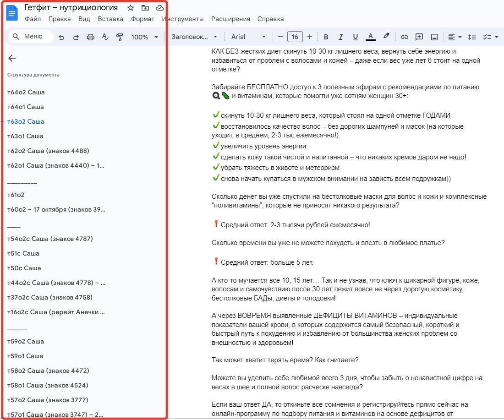
Task: Go to т16о2с Саша (рерайт Анечки
Action: [x=56, y=312]
